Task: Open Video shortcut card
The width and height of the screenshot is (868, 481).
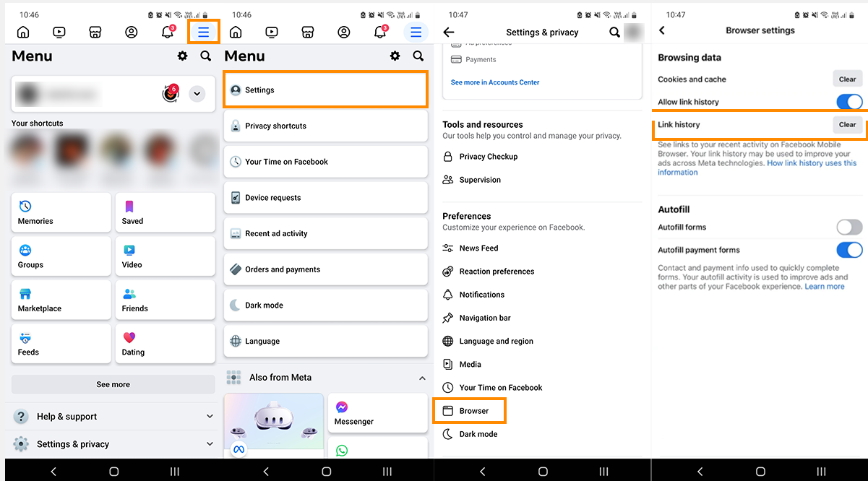Action: coord(166,256)
